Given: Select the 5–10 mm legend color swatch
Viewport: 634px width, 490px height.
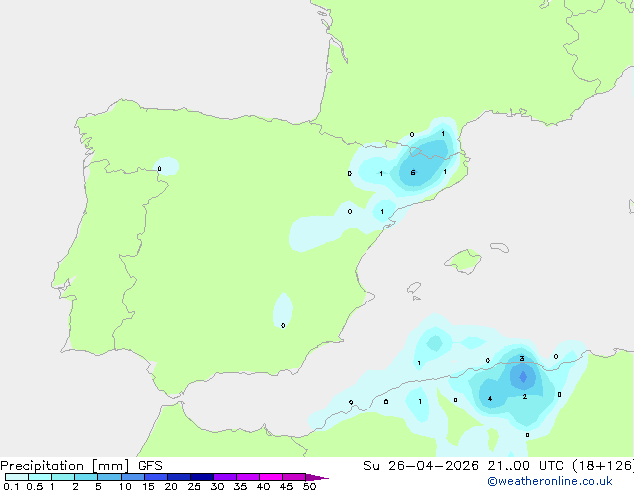Looking at the screenshot, I should pyautogui.click(x=109, y=477).
